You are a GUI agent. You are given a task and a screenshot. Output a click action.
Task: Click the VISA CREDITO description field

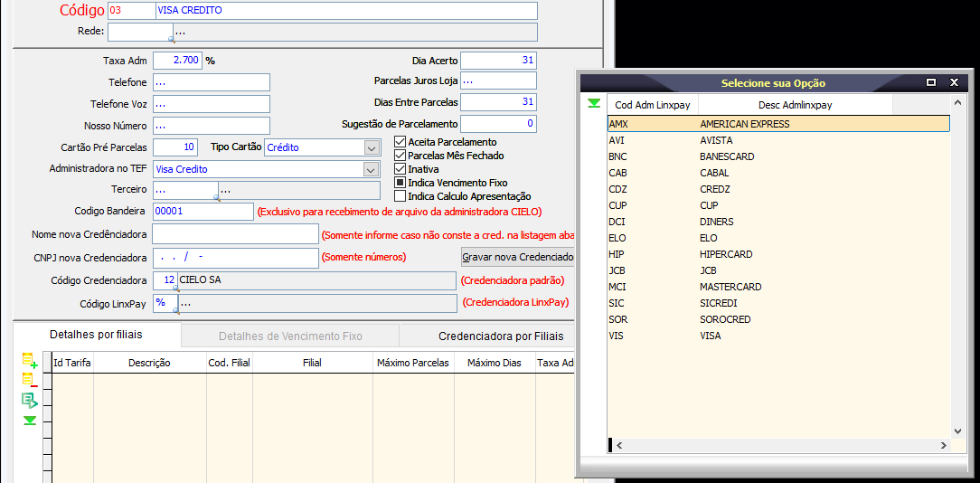[x=346, y=11]
